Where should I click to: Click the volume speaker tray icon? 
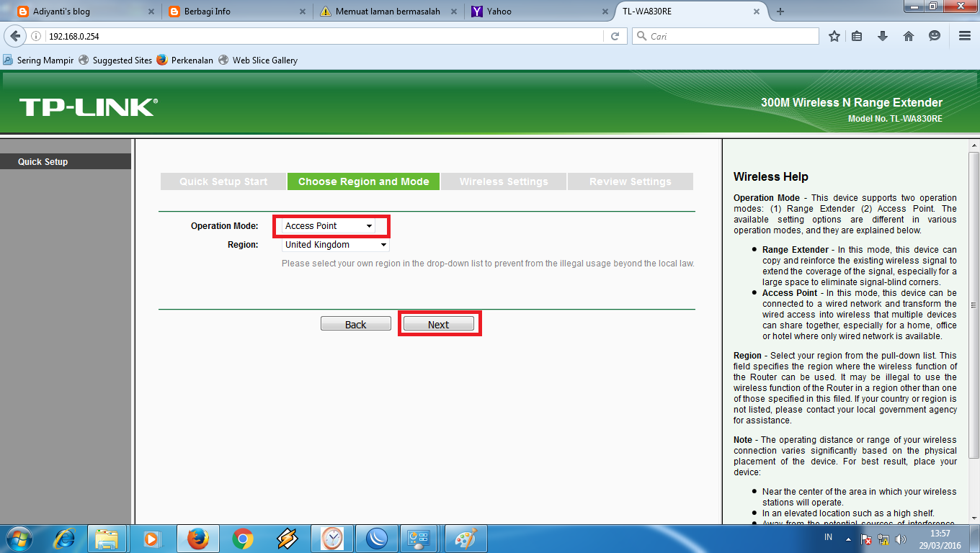click(x=900, y=539)
